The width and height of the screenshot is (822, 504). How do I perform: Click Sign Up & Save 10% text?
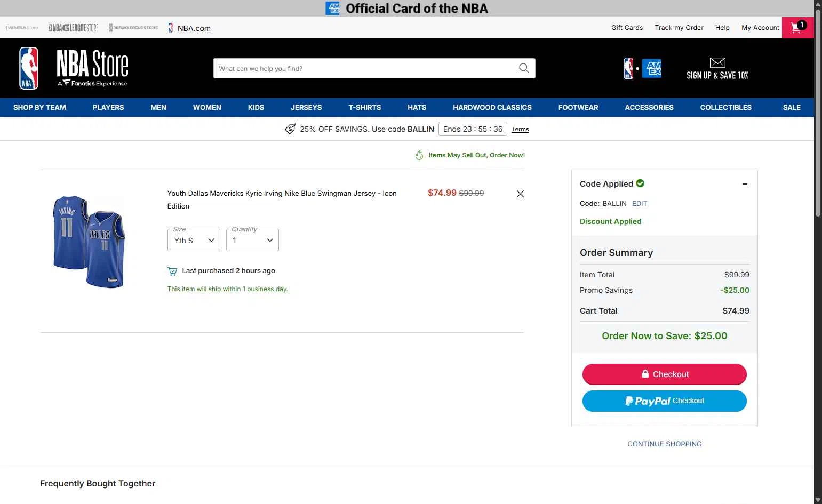click(x=717, y=76)
